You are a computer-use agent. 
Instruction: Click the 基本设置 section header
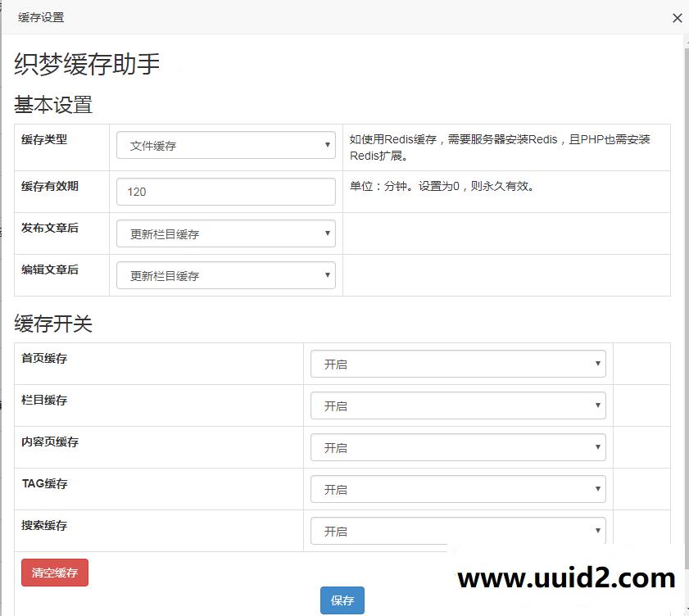(x=52, y=105)
